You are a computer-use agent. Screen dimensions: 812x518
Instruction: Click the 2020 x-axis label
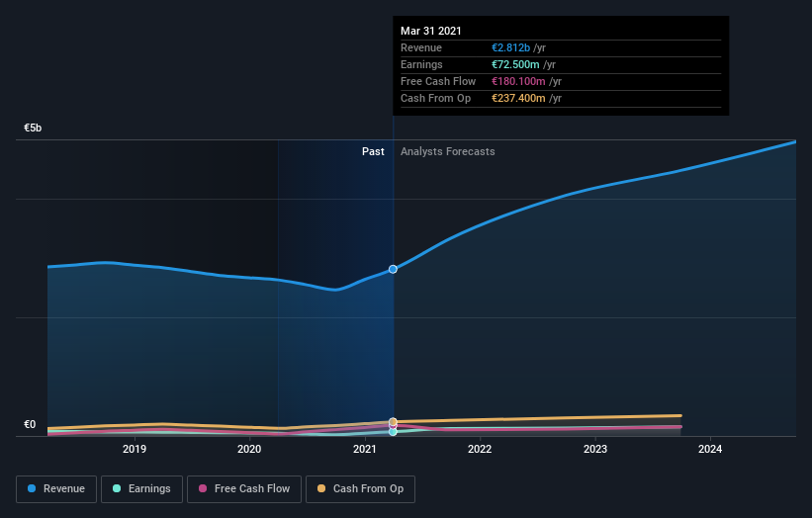pos(249,449)
